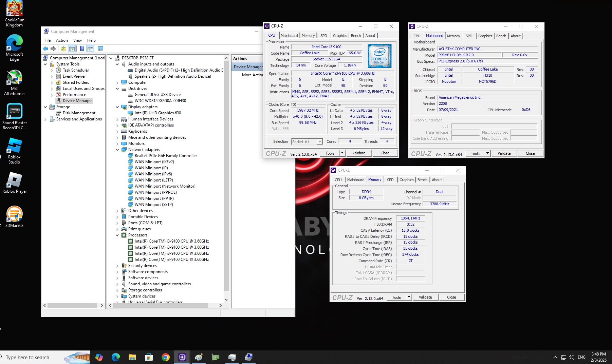Open Tools dropdown arrow in CPU-Z Mainboard window
The image size is (612, 364).
487,153
